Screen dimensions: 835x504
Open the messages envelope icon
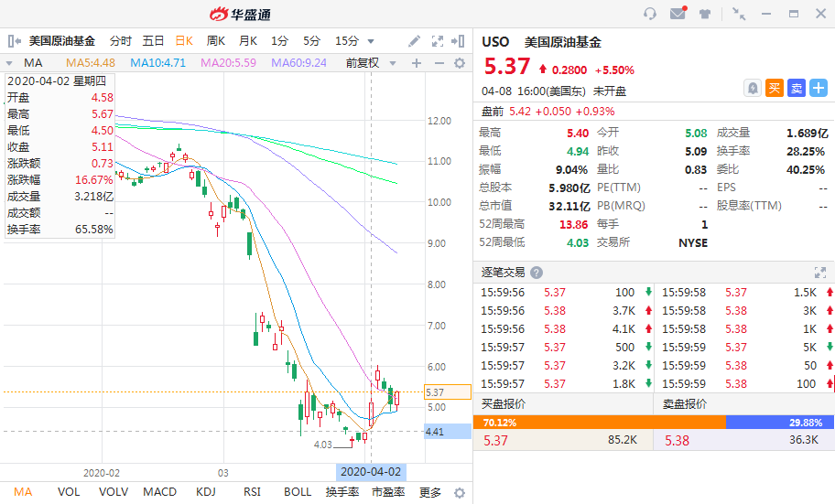point(678,14)
